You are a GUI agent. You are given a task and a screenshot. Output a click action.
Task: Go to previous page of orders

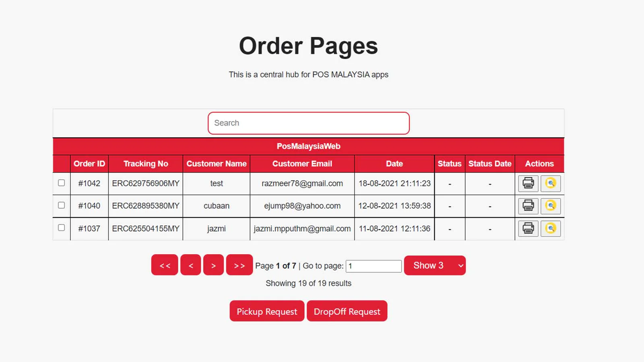click(x=191, y=265)
